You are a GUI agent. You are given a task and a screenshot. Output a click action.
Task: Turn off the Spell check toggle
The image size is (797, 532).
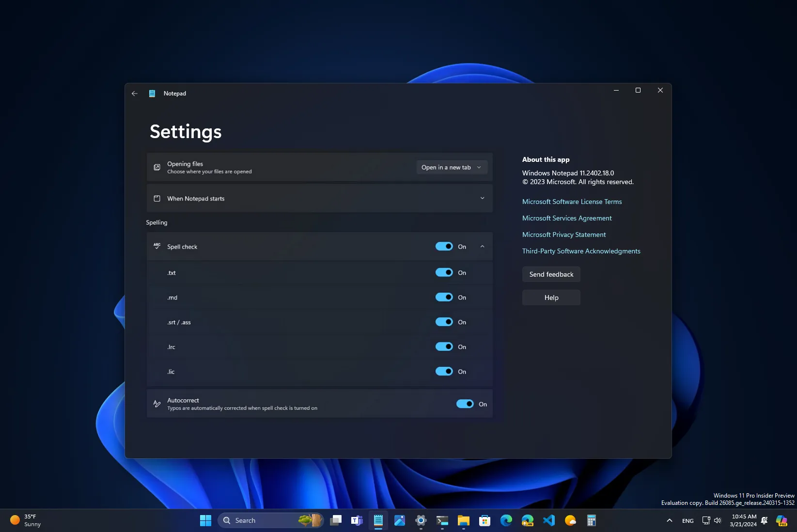pyautogui.click(x=444, y=246)
